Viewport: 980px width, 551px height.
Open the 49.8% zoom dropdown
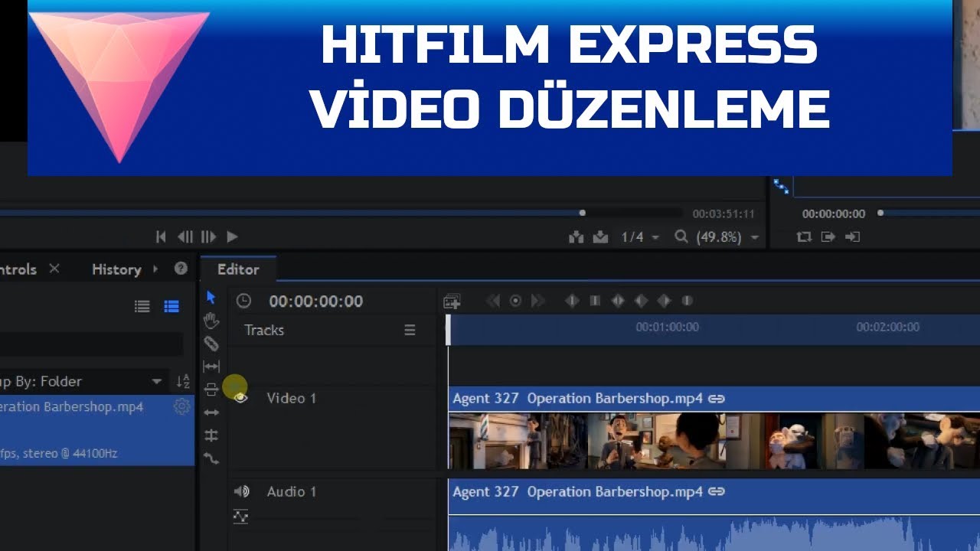(x=727, y=237)
